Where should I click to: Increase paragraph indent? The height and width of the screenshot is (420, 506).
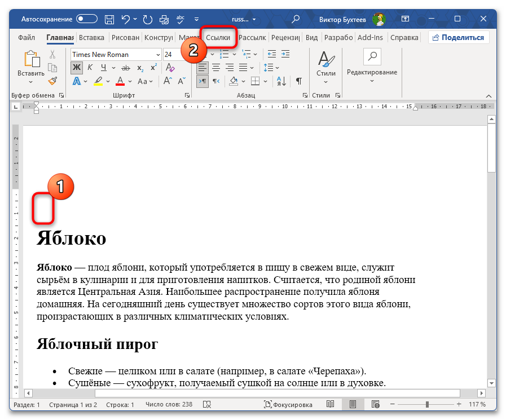pos(285,54)
